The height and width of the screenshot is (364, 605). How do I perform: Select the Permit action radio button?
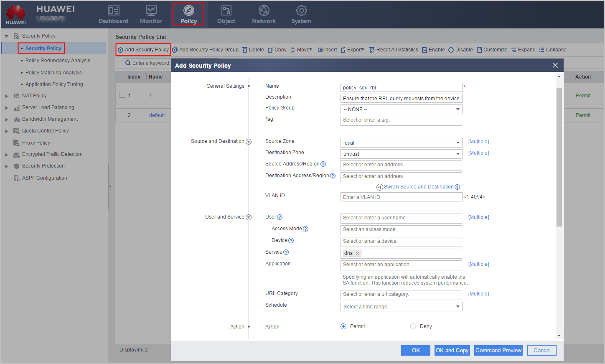(x=343, y=326)
